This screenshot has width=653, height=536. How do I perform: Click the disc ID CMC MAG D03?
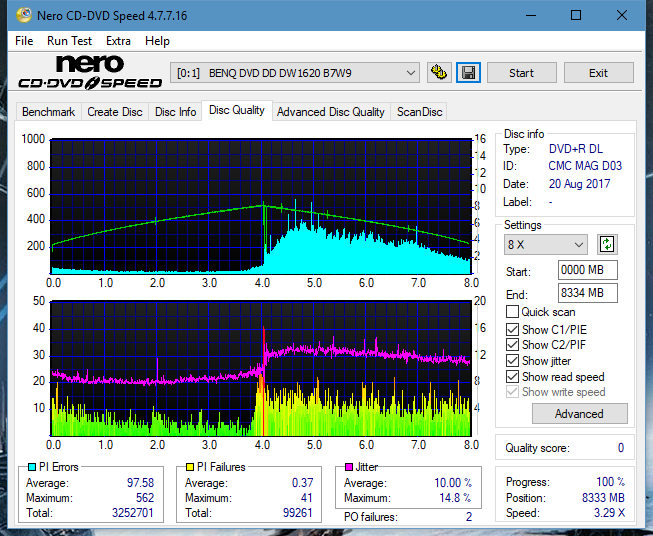coord(585,166)
